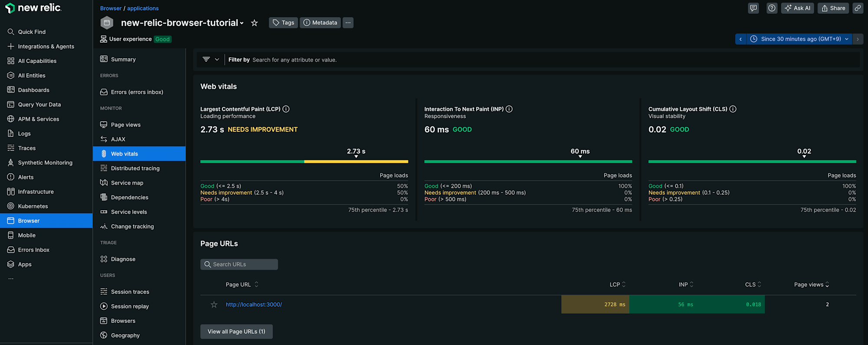Star the http://localhost:3000/ page URL row
The image size is (868, 345).
[214, 305]
